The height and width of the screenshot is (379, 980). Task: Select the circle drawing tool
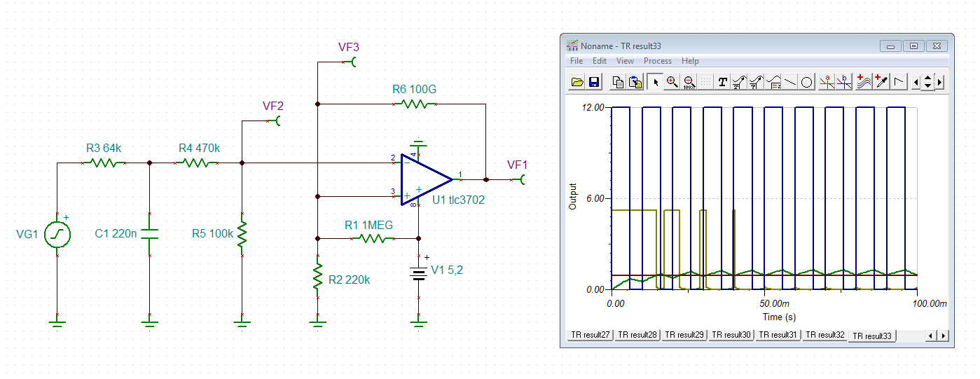coord(807,82)
